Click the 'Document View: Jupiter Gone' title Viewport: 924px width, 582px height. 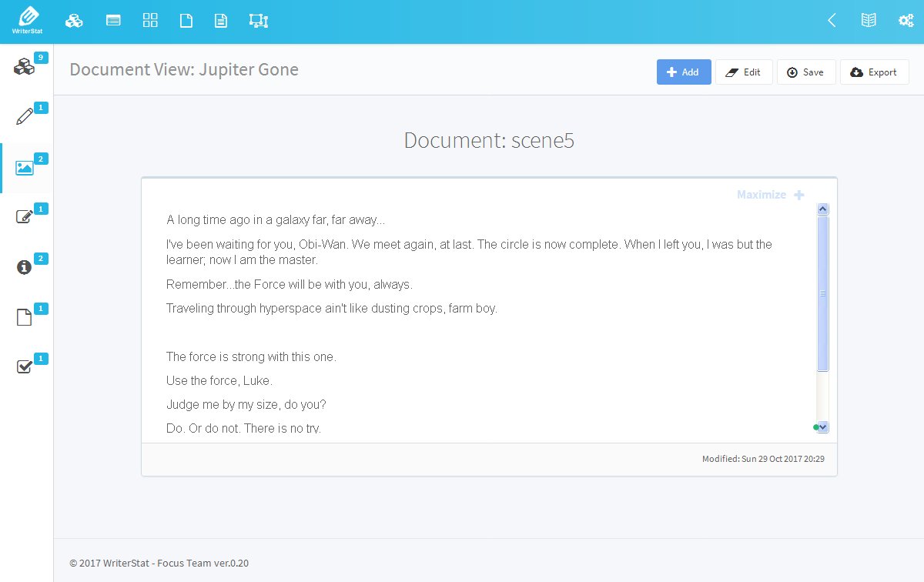pos(184,70)
